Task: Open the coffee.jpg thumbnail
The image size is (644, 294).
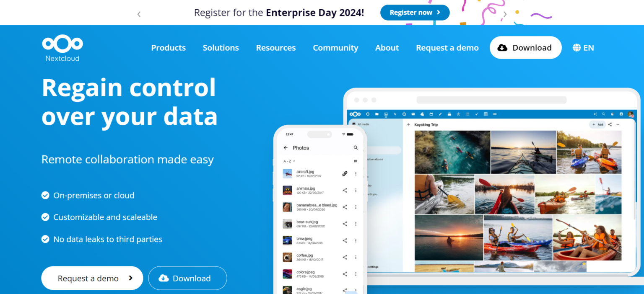Action: (287, 257)
